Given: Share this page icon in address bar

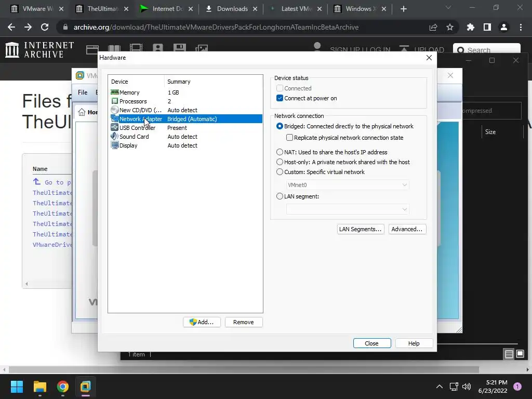Looking at the screenshot, I should (x=433, y=27).
